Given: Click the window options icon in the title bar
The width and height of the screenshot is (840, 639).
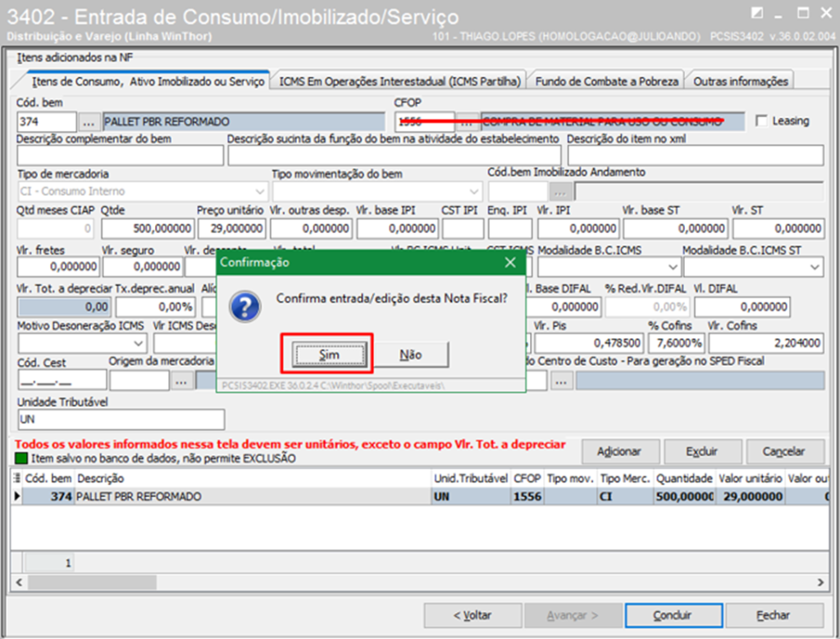Looking at the screenshot, I should 756,12.
